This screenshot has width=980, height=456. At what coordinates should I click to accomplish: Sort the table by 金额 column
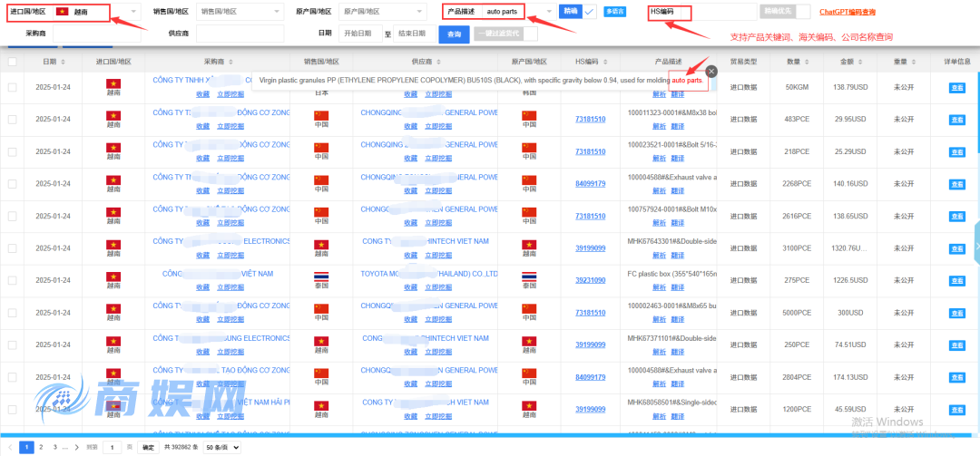pyautogui.click(x=859, y=62)
